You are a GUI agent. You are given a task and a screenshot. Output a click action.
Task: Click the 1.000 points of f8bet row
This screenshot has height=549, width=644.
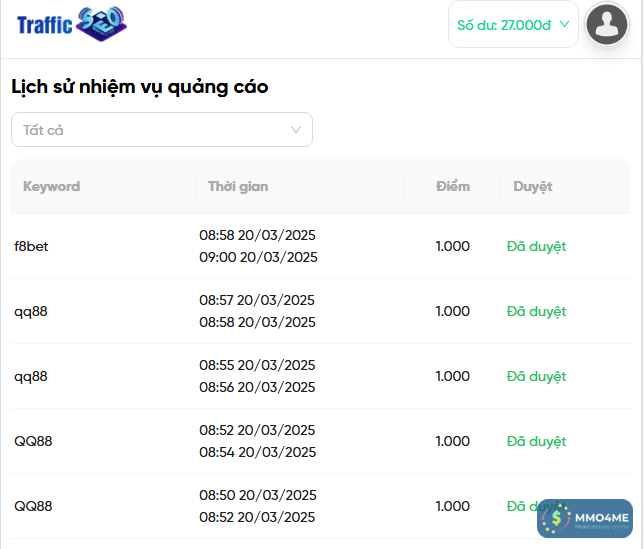(452, 246)
